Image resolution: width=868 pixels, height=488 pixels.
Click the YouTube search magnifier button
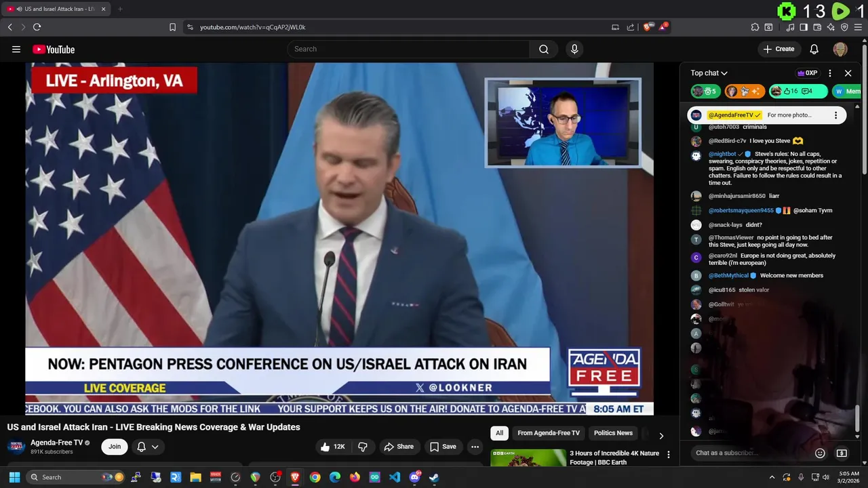[x=544, y=49]
